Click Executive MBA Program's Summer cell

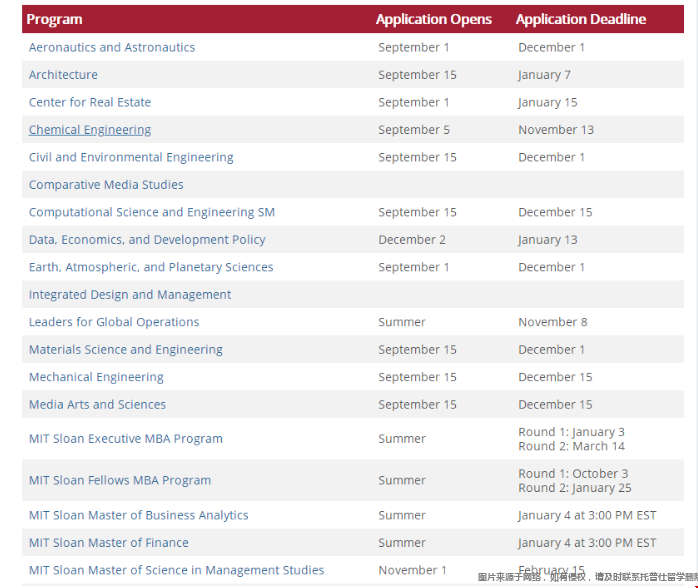coord(402,438)
